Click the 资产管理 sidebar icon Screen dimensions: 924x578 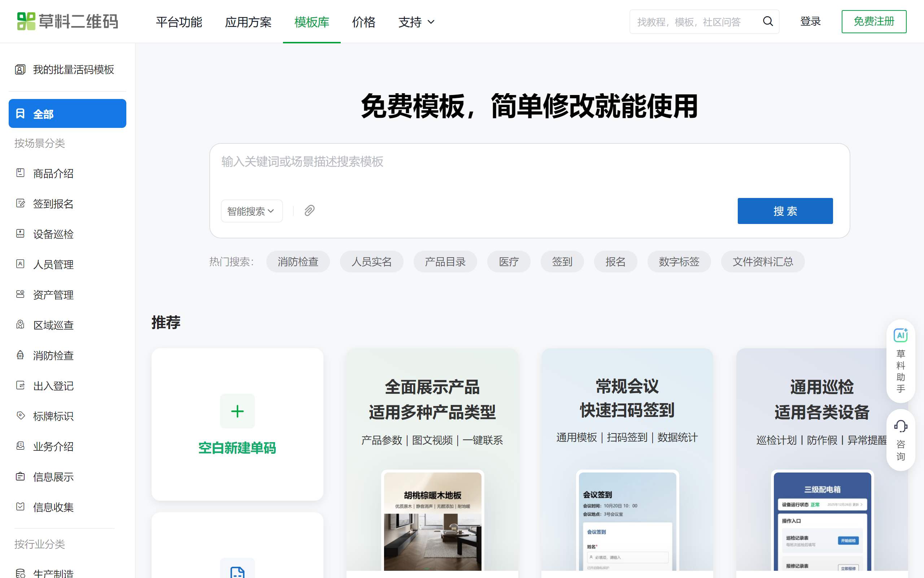[x=20, y=294]
